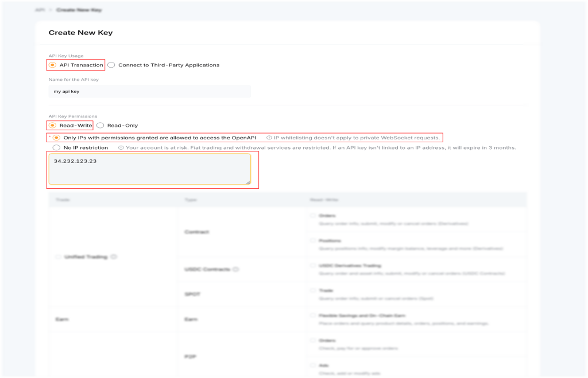Tick the SPOT Trade checkbox
This screenshot has height=378, width=588.
tap(312, 290)
